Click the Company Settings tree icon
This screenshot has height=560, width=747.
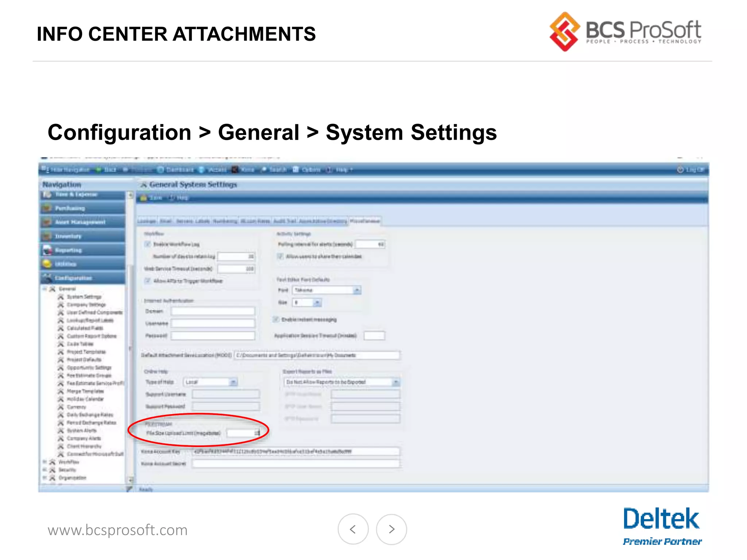[61, 305]
